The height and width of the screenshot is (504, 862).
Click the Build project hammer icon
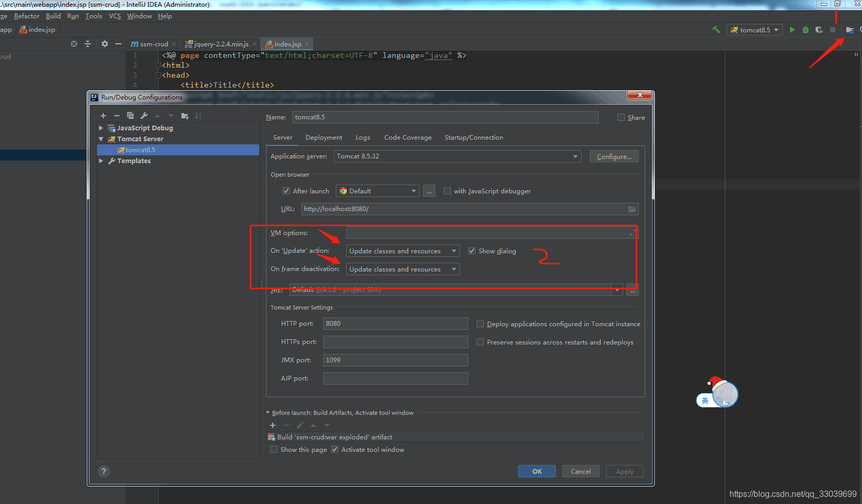(x=716, y=30)
